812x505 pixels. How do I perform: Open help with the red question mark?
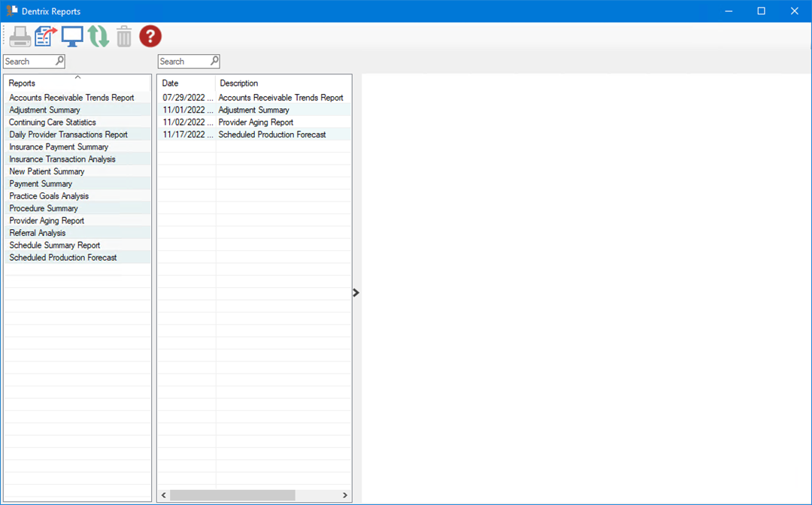click(150, 36)
